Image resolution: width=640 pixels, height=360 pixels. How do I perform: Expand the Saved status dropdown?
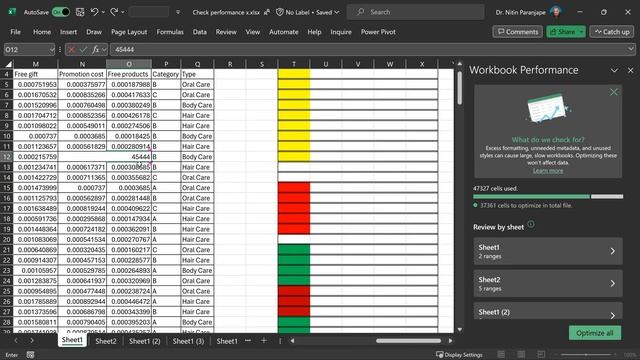click(x=337, y=12)
